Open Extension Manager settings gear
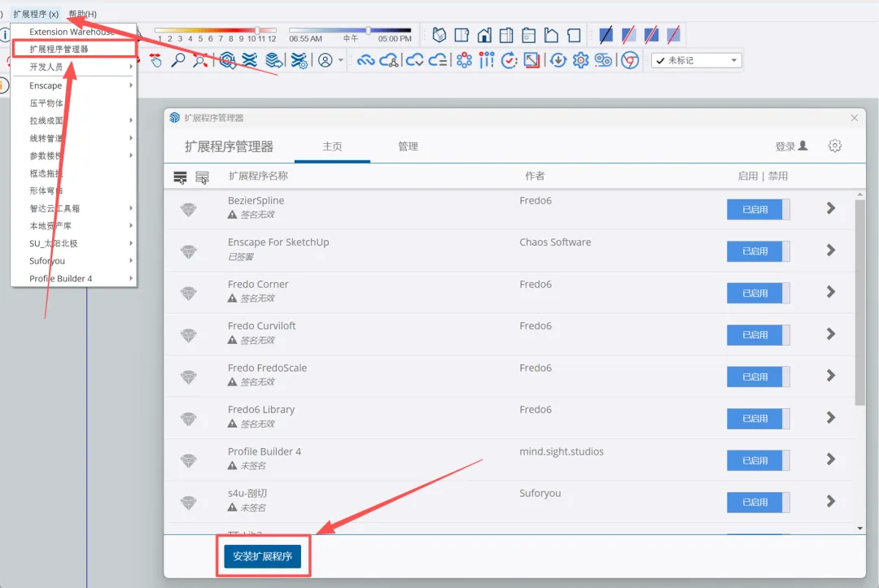 (x=835, y=146)
